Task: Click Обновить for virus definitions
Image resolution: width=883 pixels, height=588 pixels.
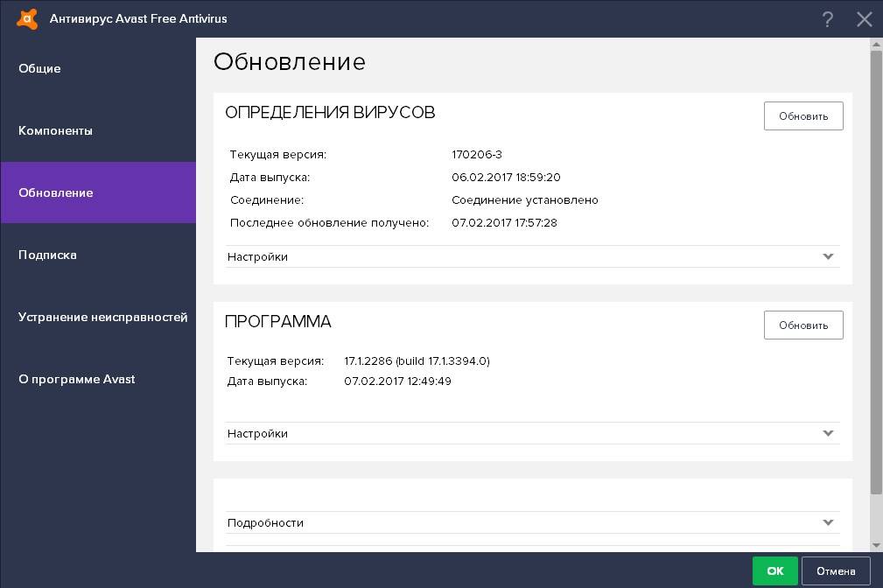Action: pyautogui.click(x=803, y=116)
